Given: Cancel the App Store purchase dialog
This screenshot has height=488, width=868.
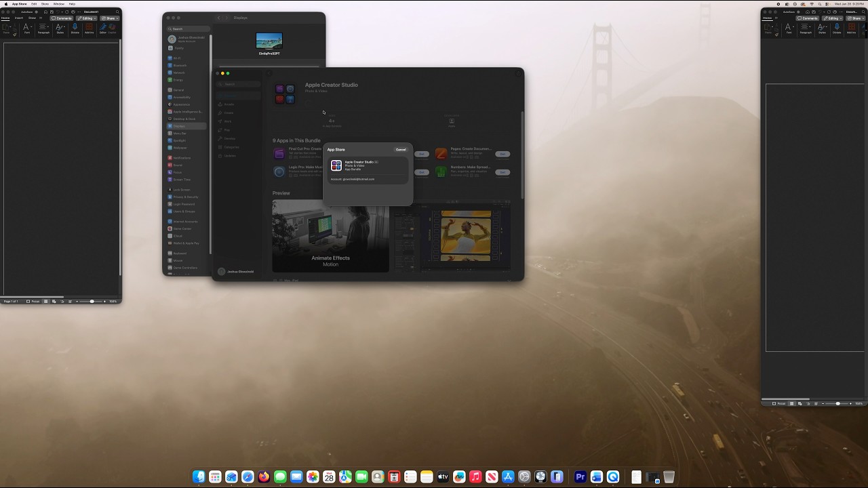Looking at the screenshot, I should click(x=401, y=150).
